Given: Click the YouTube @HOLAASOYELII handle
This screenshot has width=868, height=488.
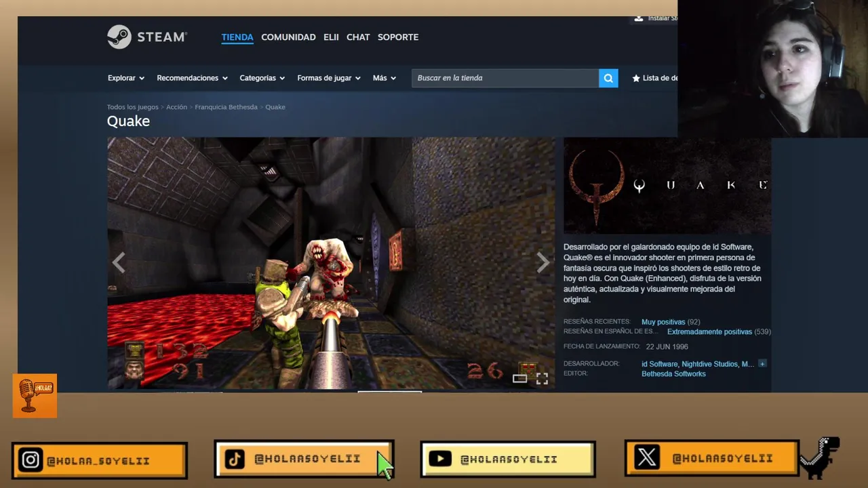Looking at the screenshot, I should [509, 460].
